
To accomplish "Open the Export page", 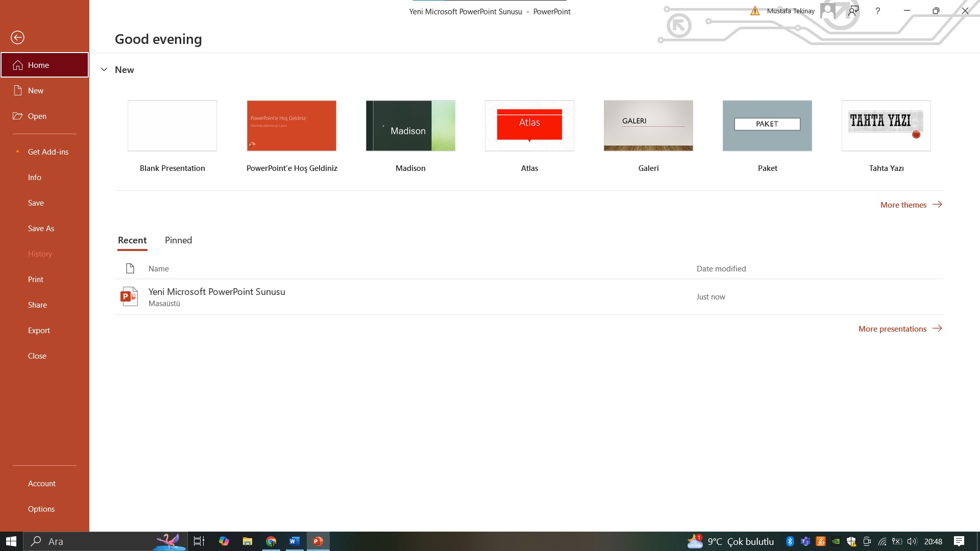I will coord(44,330).
